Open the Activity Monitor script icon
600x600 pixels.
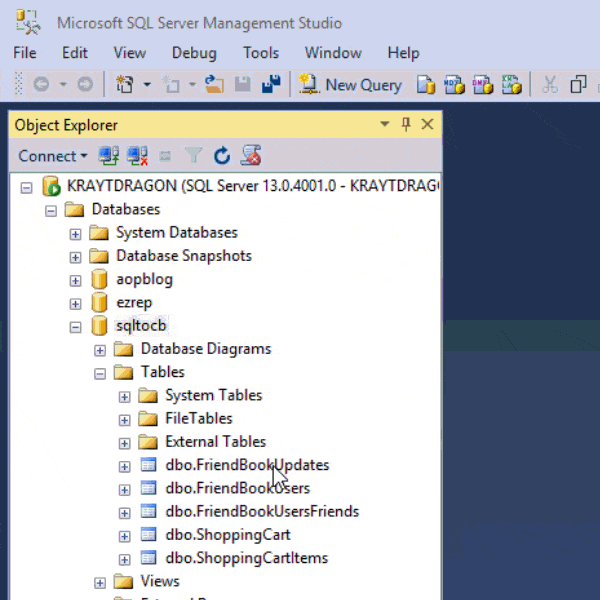click(251, 155)
